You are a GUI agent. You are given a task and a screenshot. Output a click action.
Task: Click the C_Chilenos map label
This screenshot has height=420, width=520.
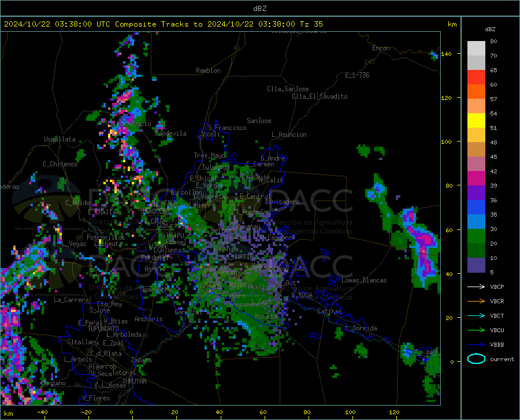60,164
